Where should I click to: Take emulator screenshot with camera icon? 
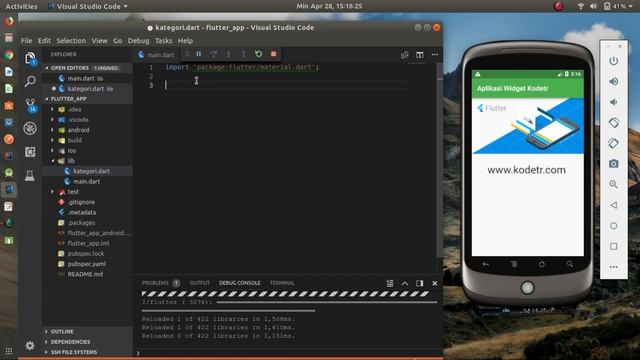(613, 164)
